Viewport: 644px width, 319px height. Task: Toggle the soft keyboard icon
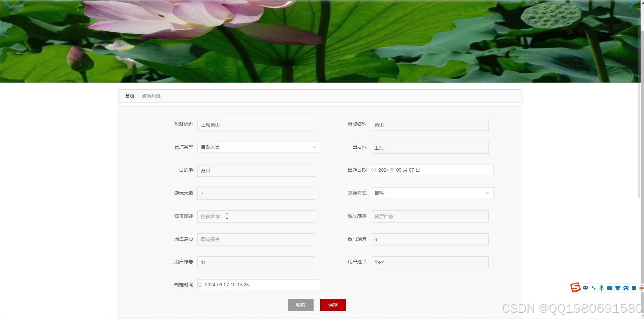pyautogui.click(x=610, y=288)
